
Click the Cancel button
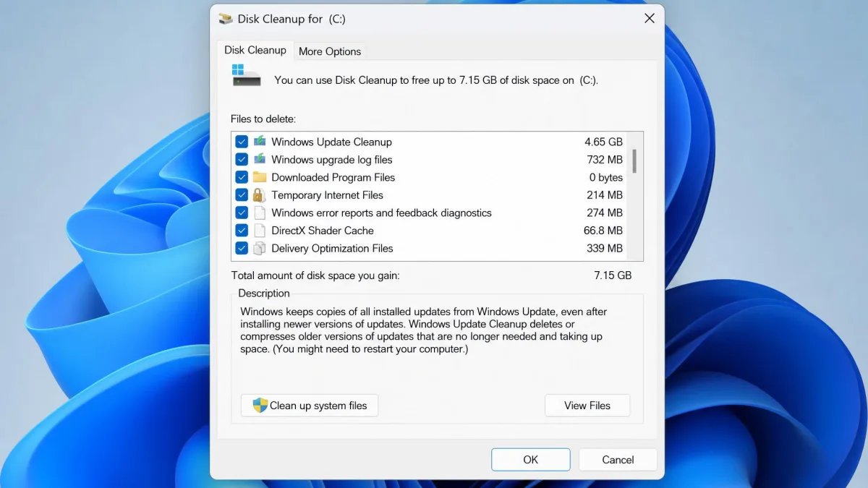point(618,460)
